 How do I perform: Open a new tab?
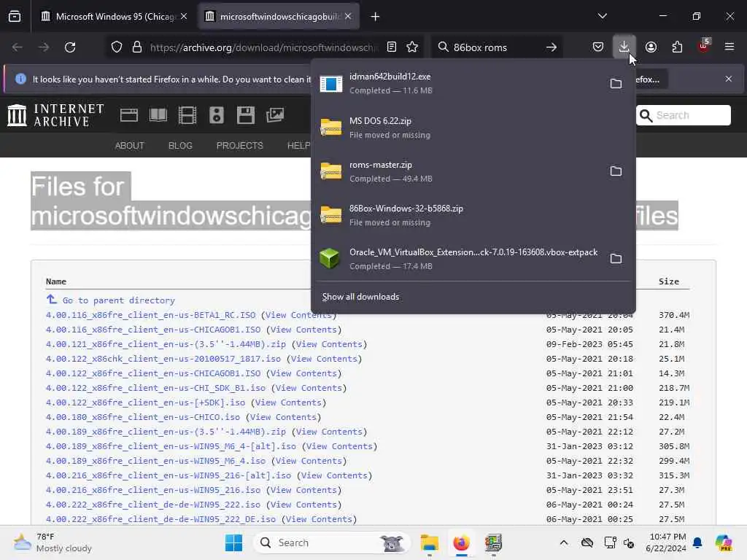(x=376, y=17)
